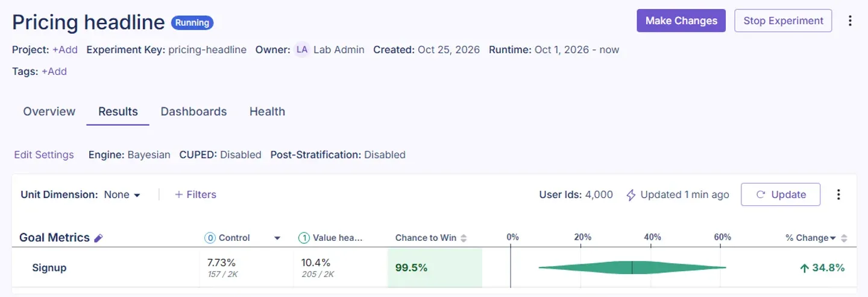Edit Goal Metrics with the pencil icon

tap(99, 238)
